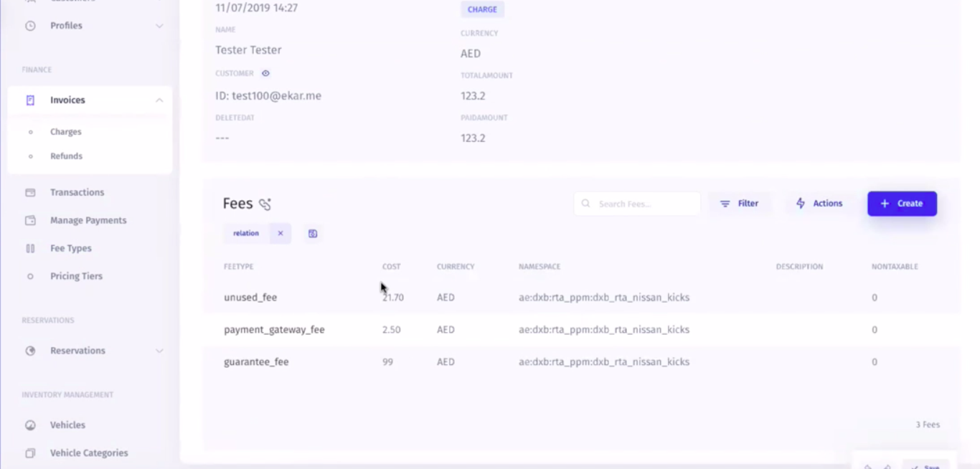Click the relation icon beside Fees heading

tap(265, 204)
